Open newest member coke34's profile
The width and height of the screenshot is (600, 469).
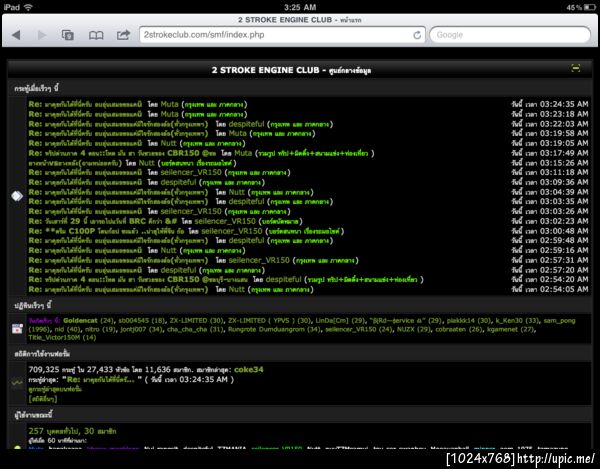[248, 370]
